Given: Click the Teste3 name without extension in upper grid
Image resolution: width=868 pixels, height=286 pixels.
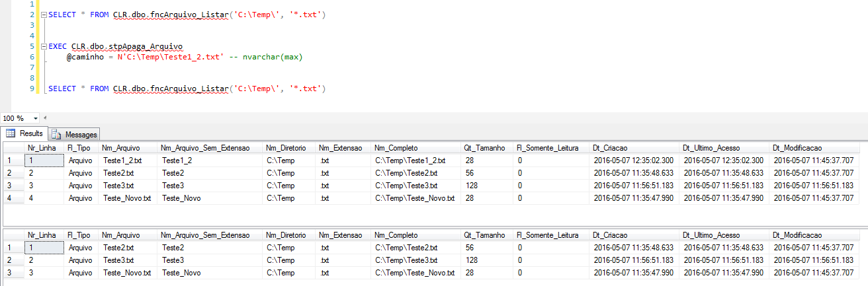Looking at the screenshot, I should (x=211, y=186).
